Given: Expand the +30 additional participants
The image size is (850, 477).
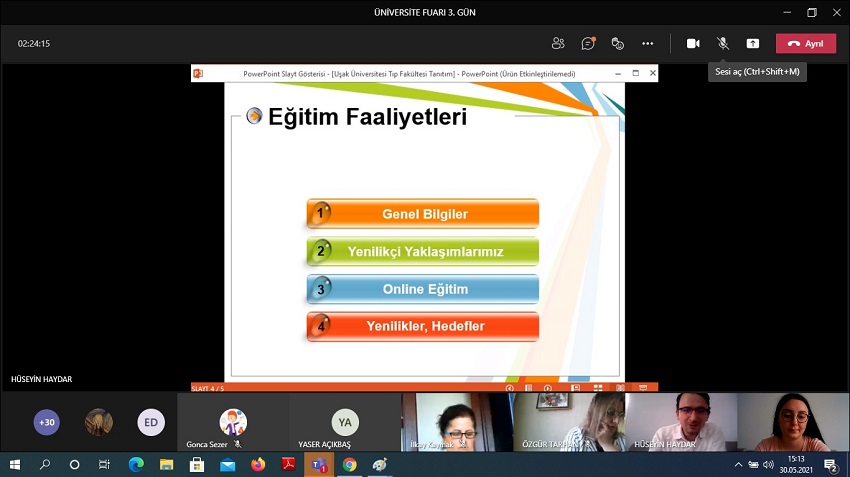Looking at the screenshot, I should coord(46,422).
